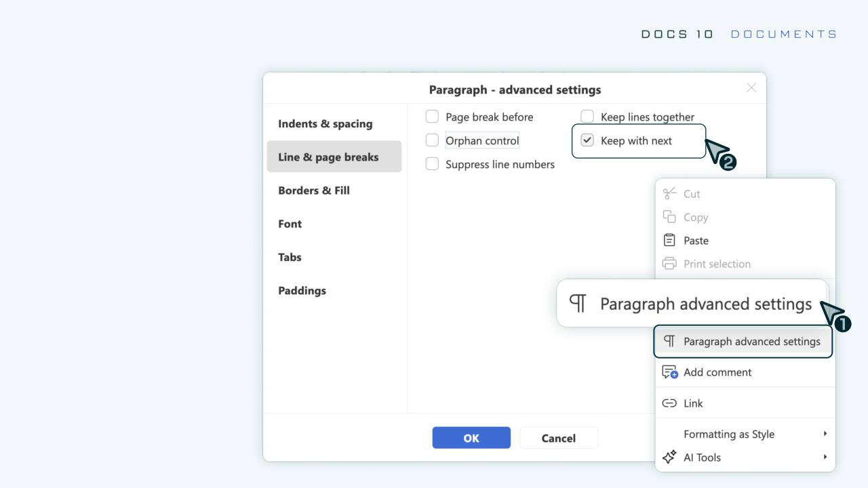Click the Keep lines together label
Viewport: 868px width, 488px height.
click(648, 117)
